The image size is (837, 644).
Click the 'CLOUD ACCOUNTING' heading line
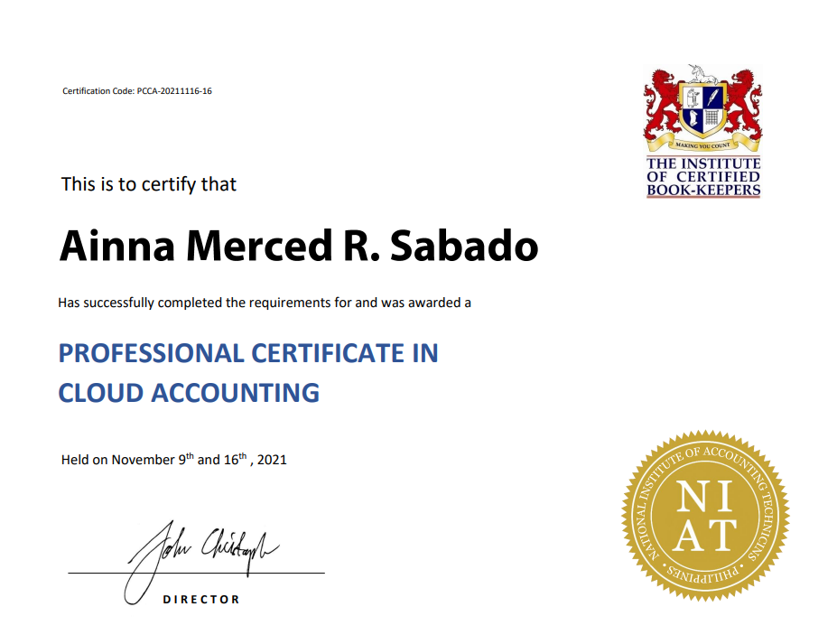click(x=189, y=393)
